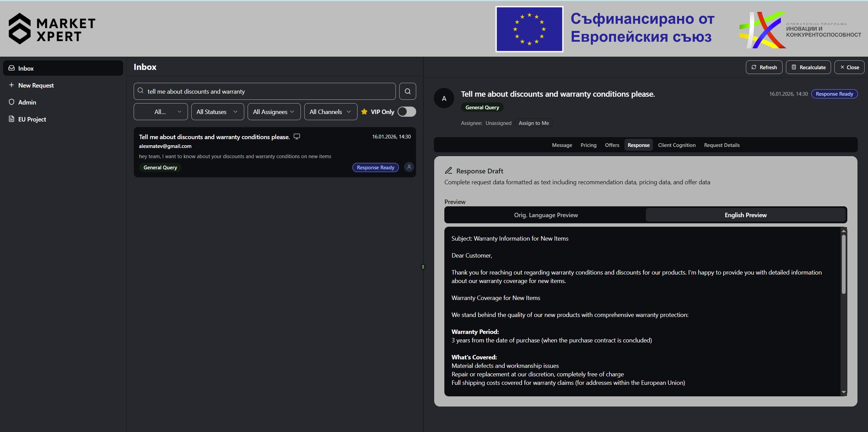Image resolution: width=868 pixels, height=432 pixels.
Task: Click the EU Project document icon
Action: click(12, 119)
